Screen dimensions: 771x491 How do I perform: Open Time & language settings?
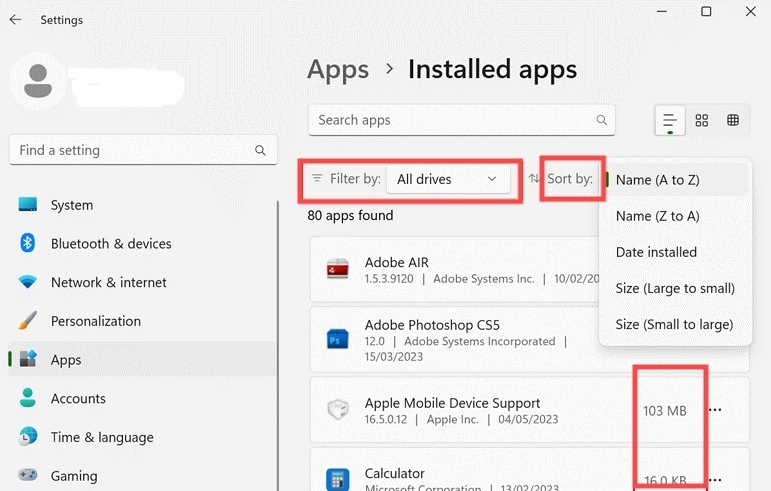point(143,437)
